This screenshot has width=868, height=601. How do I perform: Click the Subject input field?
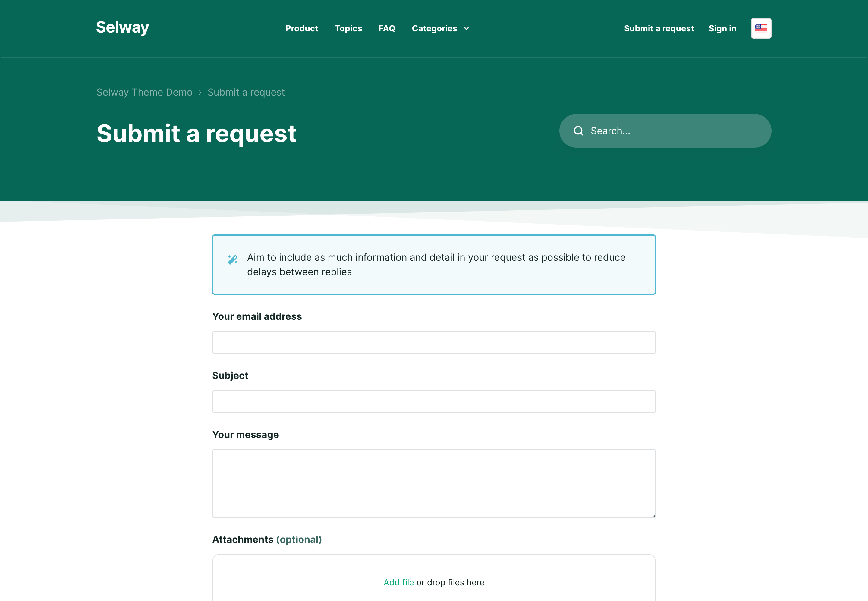(x=434, y=401)
